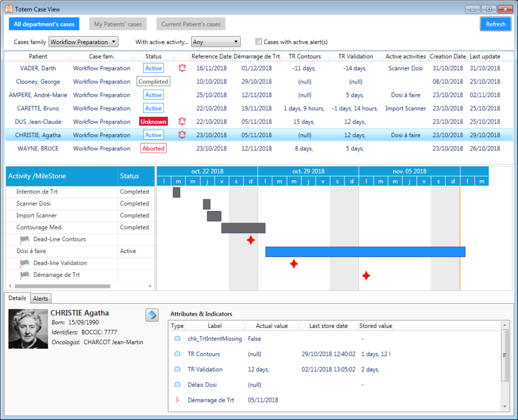Click the blue Dosi à faire Gantt bar
This screenshot has height=420, width=518.
pyautogui.click(x=365, y=251)
